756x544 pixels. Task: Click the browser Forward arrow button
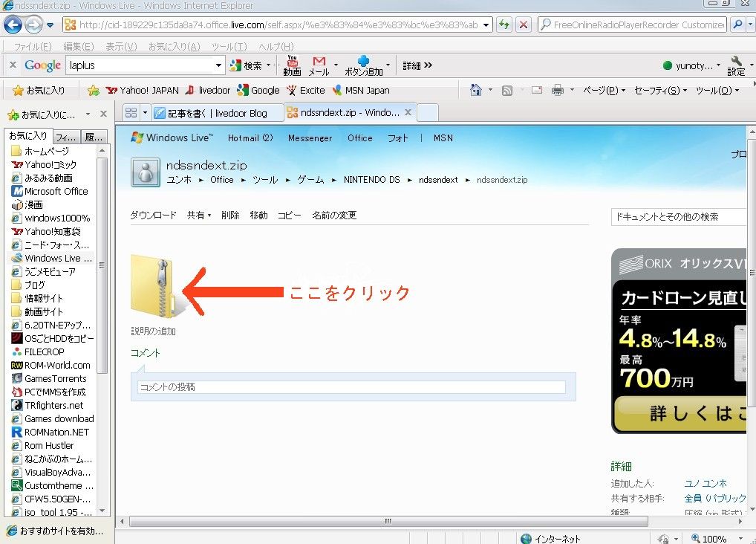(x=33, y=25)
